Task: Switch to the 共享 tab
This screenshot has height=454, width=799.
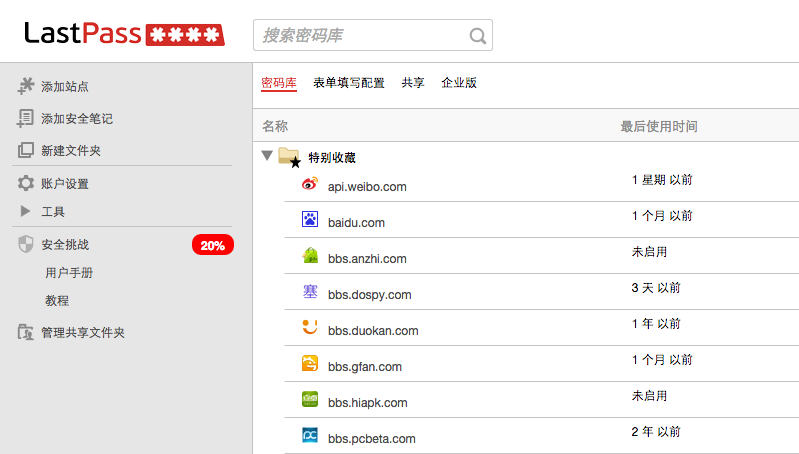Action: click(413, 83)
